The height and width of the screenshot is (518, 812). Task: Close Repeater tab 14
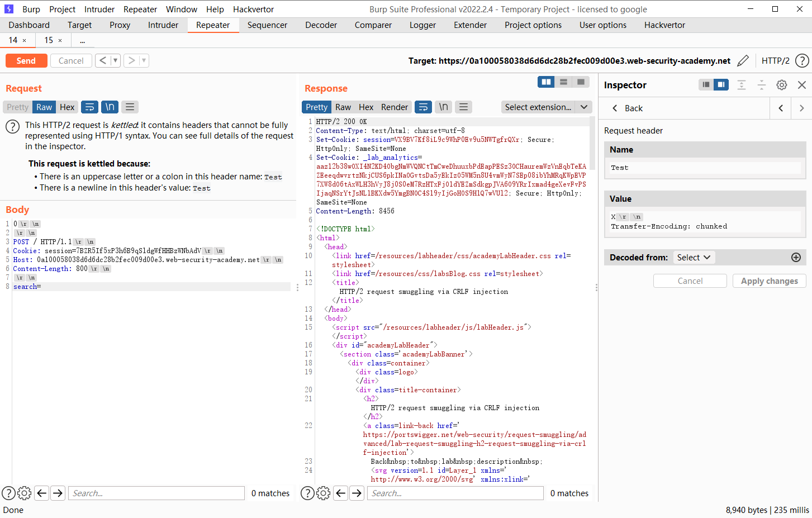pyautogui.click(x=24, y=40)
